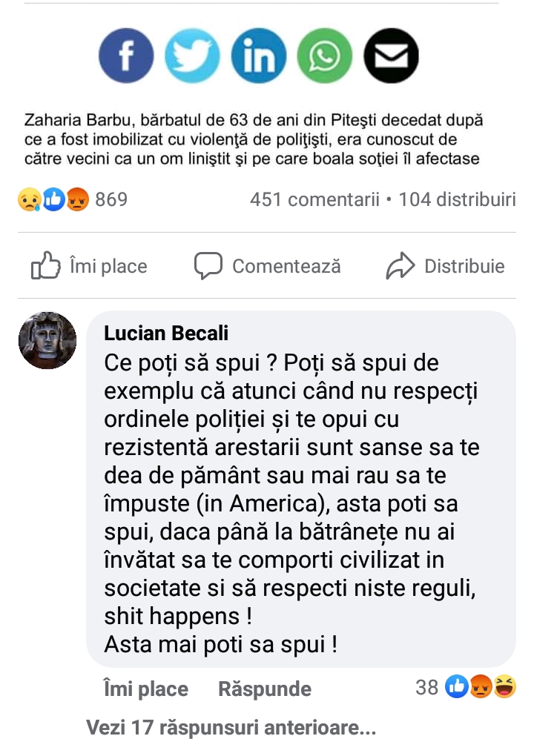
Task: Open the Comentează comment button
Action: tap(268, 265)
